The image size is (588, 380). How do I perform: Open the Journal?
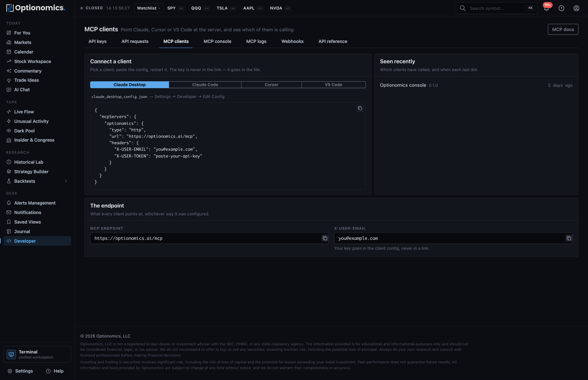pyautogui.click(x=37, y=232)
